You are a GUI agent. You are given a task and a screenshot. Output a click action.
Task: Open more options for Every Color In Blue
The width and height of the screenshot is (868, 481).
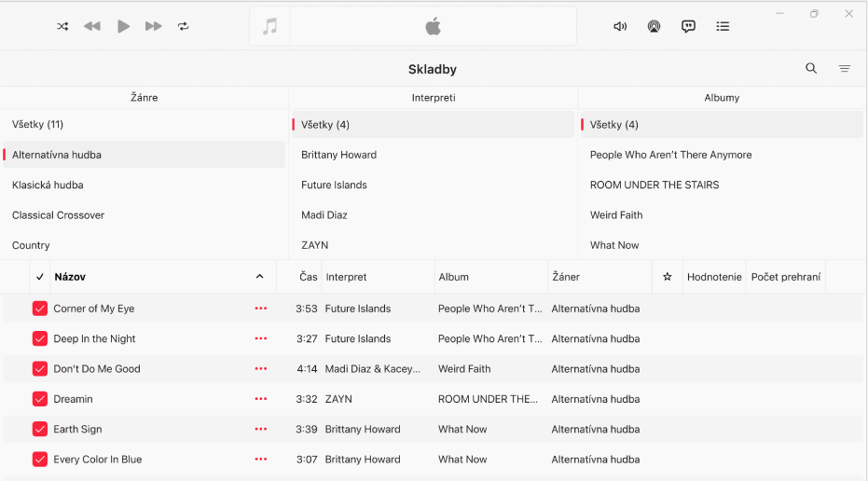[x=261, y=459]
